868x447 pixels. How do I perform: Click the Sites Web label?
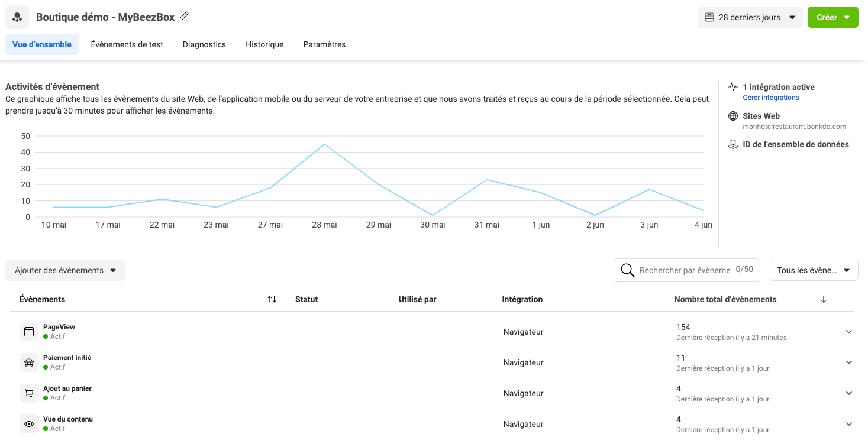point(761,116)
